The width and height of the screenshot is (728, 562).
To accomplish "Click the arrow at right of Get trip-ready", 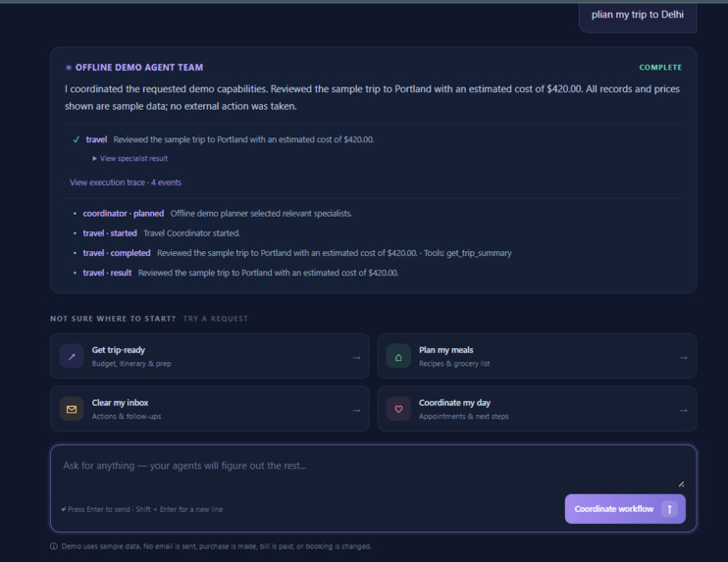I will pyautogui.click(x=356, y=357).
